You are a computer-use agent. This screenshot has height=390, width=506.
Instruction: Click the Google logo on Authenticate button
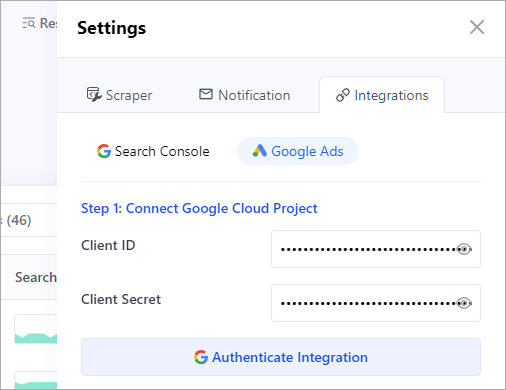click(x=201, y=357)
